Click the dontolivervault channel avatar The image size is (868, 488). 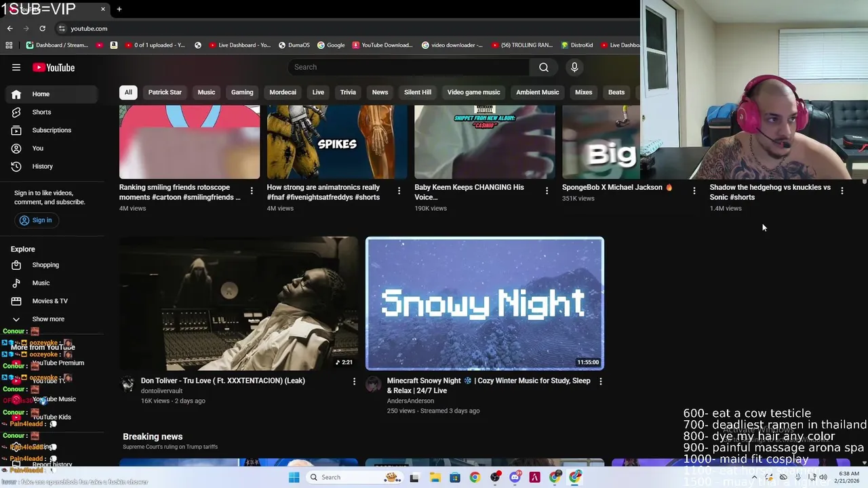(127, 385)
